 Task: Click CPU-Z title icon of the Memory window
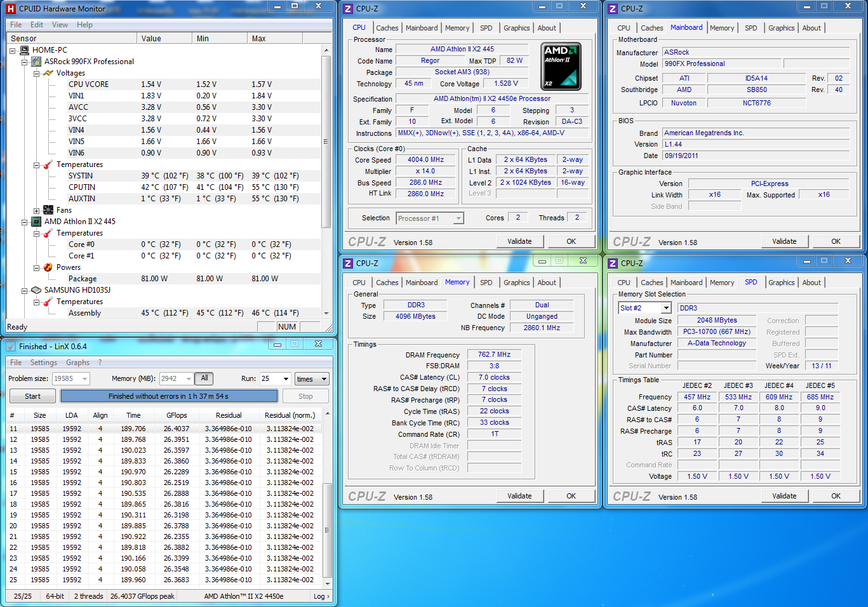[348, 263]
